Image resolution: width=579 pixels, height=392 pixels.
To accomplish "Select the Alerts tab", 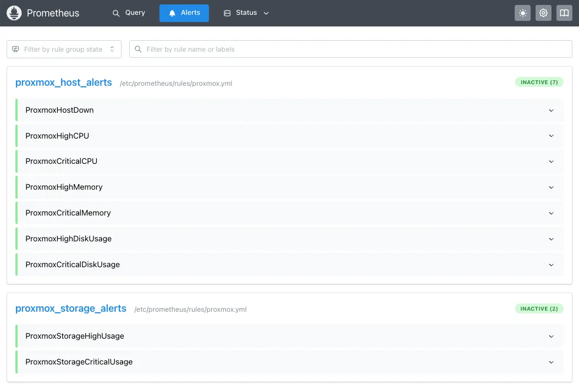I will [184, 13].
